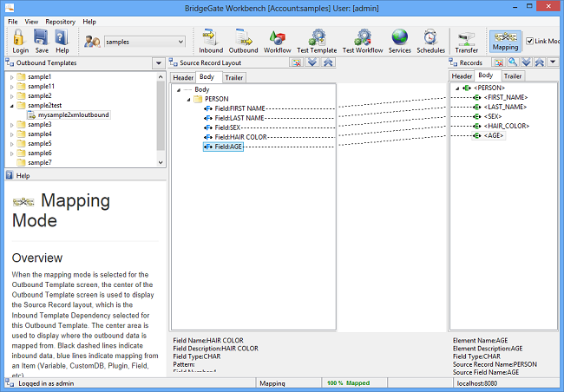This screenshot has width=564, height=392.
Task: Select the FIRST_NAME element in Records
Action: click(x=501, y=97)
